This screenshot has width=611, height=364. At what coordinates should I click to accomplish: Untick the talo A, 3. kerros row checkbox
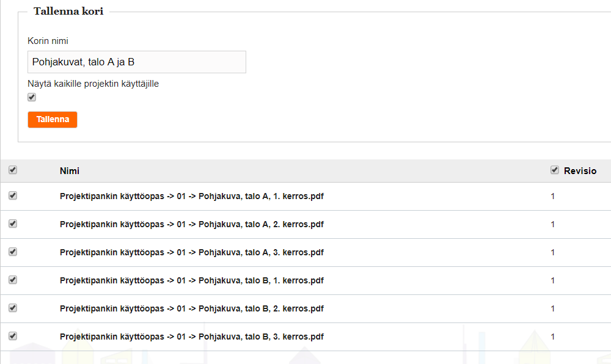(13, 252)
